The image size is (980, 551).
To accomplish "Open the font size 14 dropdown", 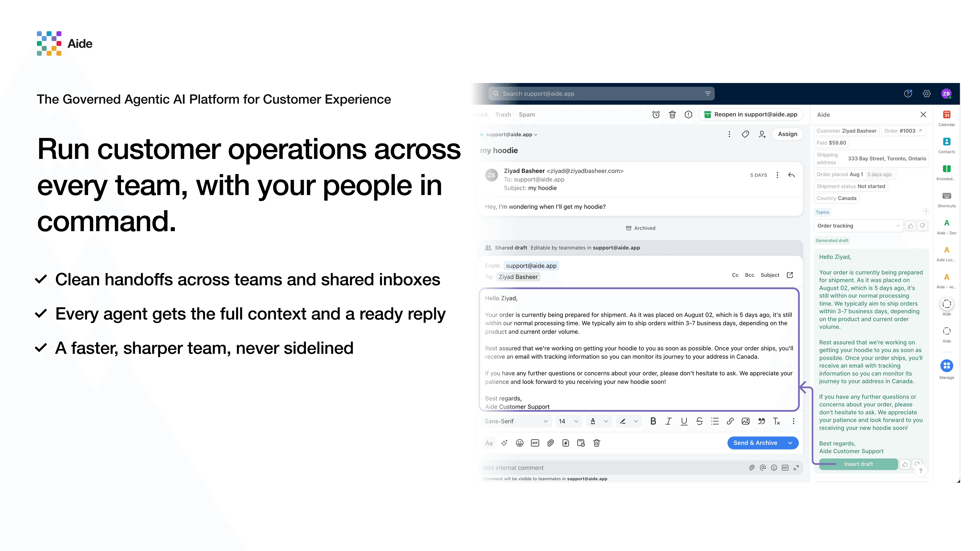I will click(x=568, y=421).
